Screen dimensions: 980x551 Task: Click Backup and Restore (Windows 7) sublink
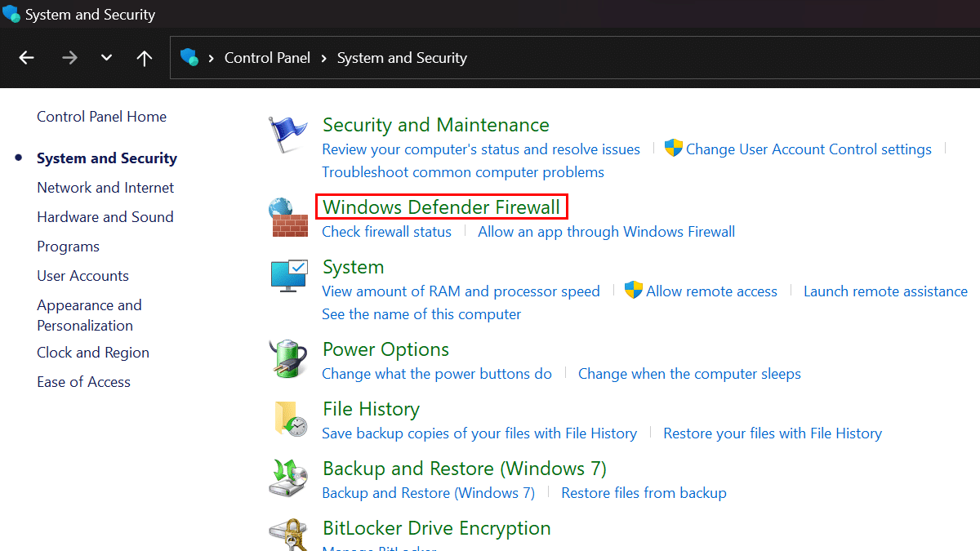coord(428,493)
